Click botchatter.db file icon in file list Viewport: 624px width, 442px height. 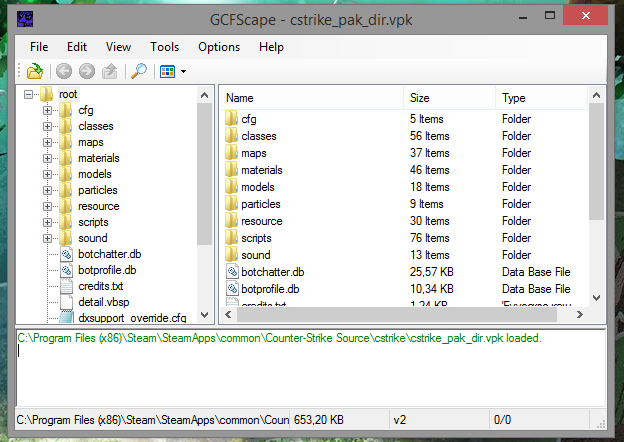(232, 272)
